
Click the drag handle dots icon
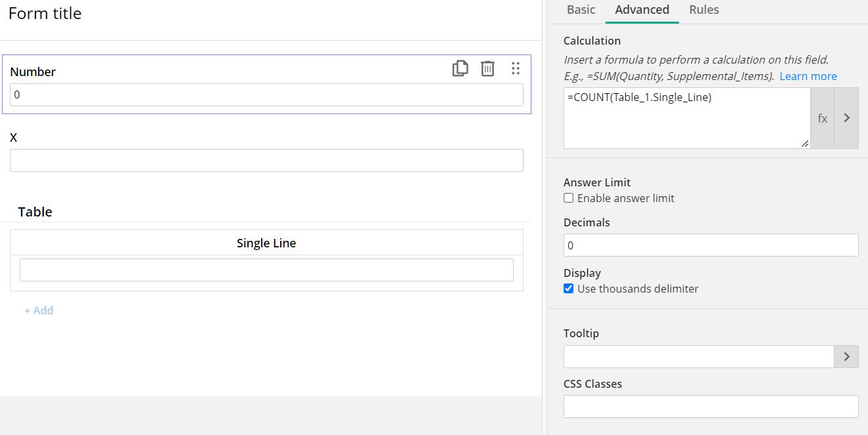click(516, 68)
